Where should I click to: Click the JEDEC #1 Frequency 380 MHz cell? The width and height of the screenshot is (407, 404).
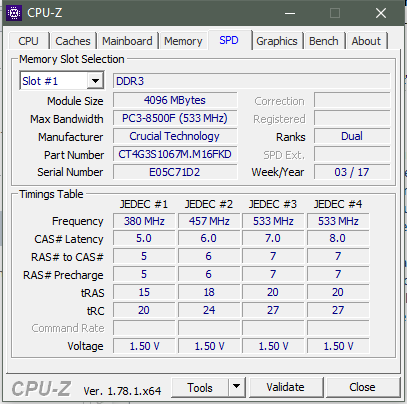click(144, 221)
